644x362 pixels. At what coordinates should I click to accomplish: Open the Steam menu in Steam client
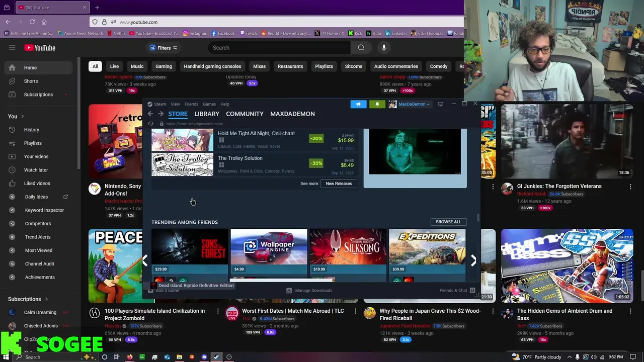tap(160, 104)
